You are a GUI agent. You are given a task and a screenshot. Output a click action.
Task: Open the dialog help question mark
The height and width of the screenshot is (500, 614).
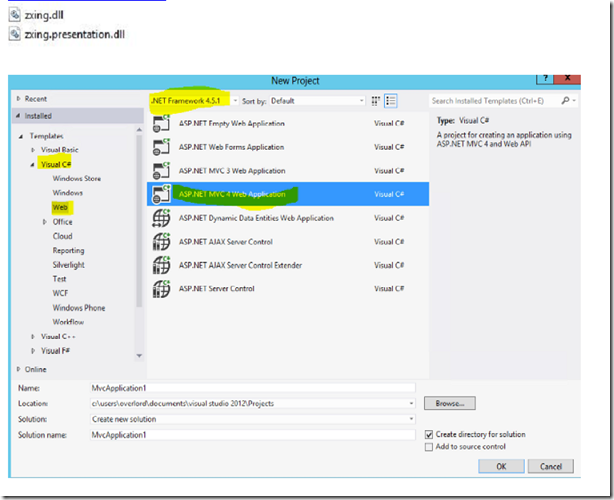click(x=545, y=79)
